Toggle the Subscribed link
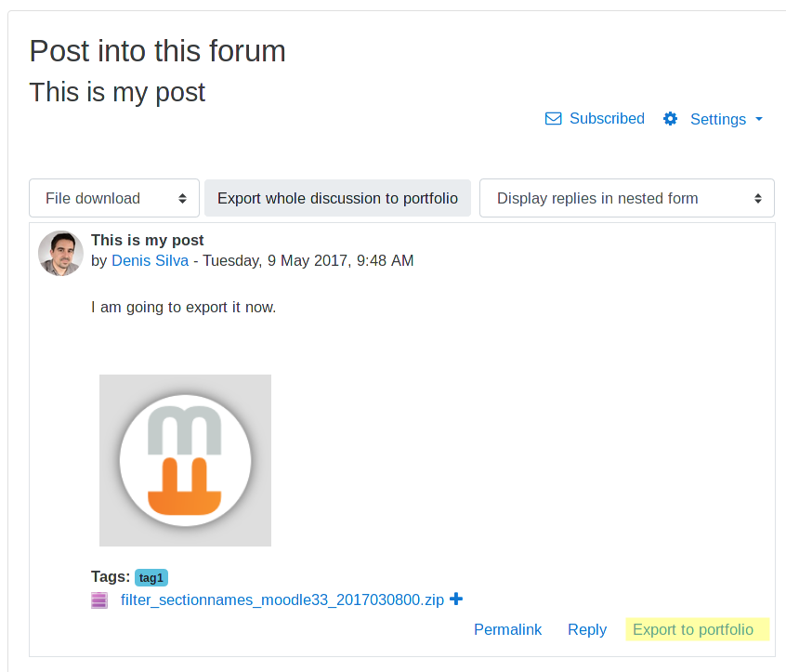Viewport: 786px width, 672px height. click(x=607, y=119)
